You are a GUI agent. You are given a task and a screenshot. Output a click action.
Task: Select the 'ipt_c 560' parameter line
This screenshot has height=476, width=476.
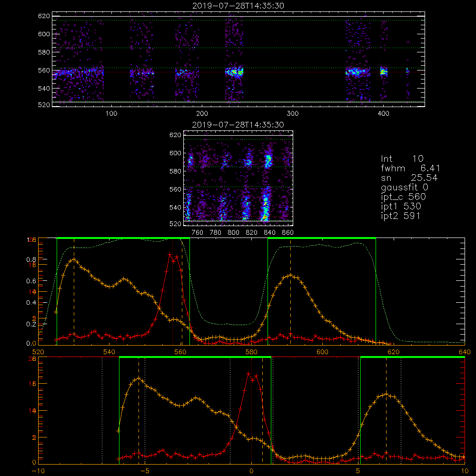tap(404, 197)
